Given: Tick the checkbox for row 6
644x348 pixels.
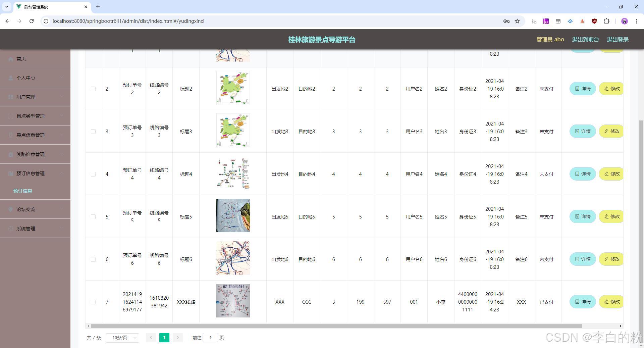Looking at the screenshot, I should click(93, 259).
